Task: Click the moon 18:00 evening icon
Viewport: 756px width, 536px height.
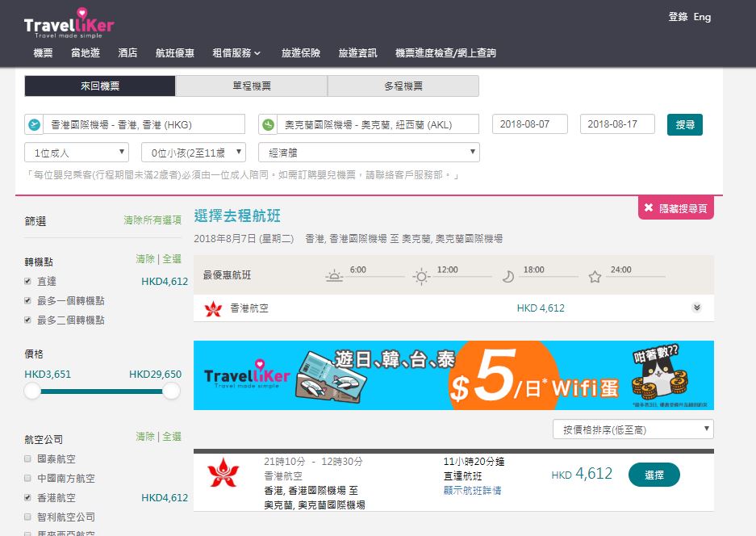Action: (507, 276)
